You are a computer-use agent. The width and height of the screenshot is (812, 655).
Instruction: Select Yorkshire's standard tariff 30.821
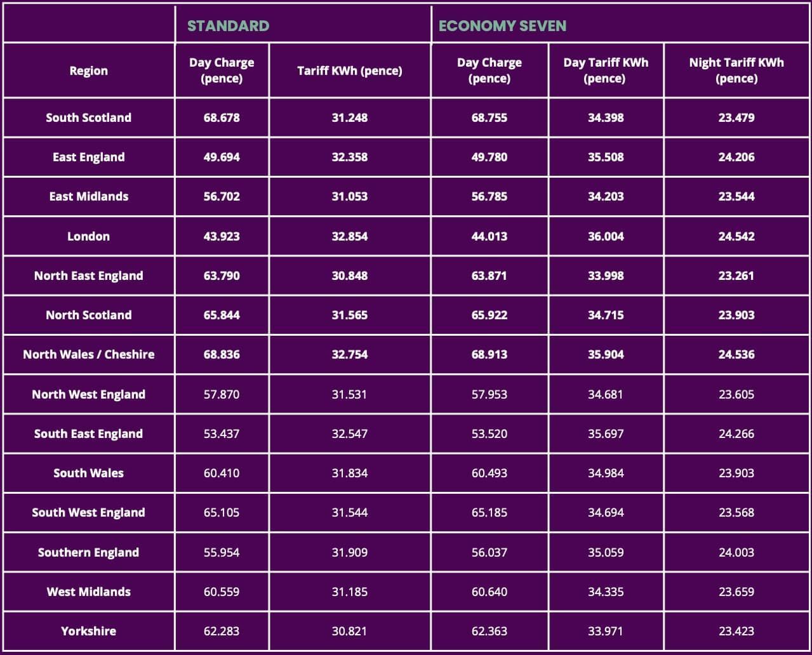coord(349,631)
